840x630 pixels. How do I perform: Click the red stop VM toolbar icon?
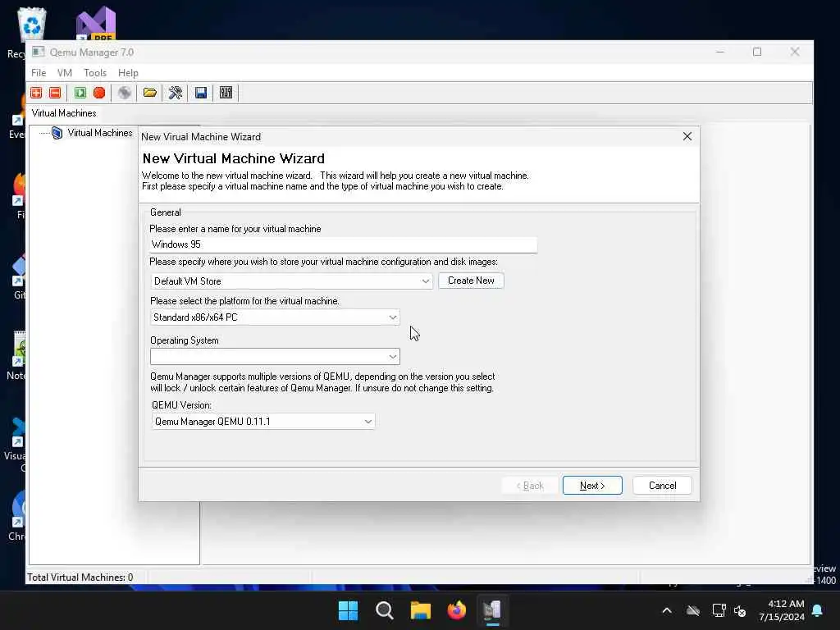coord(99,93)
